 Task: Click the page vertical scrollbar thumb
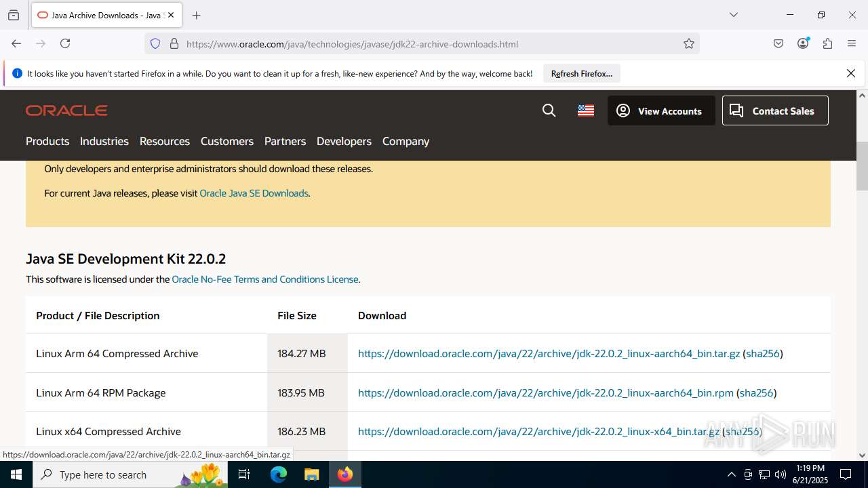tap(862, 166)
